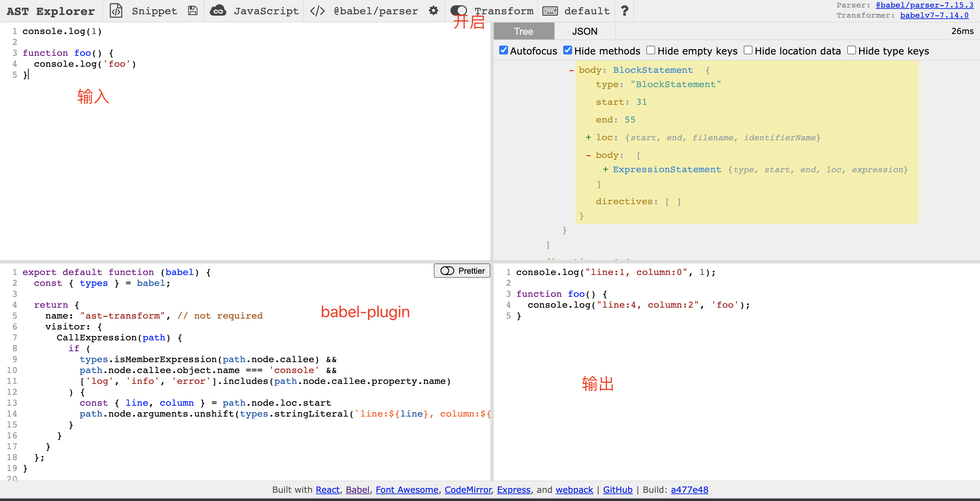980x501 pixels.
Task: Click the code brackets parser icon
Action: 317,11
